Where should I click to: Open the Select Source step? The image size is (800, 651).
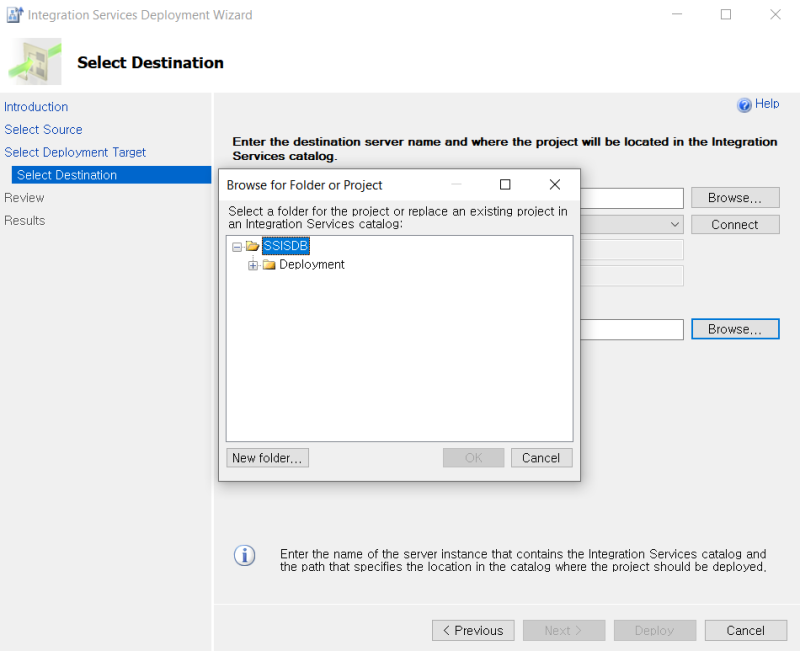point(43,130)
